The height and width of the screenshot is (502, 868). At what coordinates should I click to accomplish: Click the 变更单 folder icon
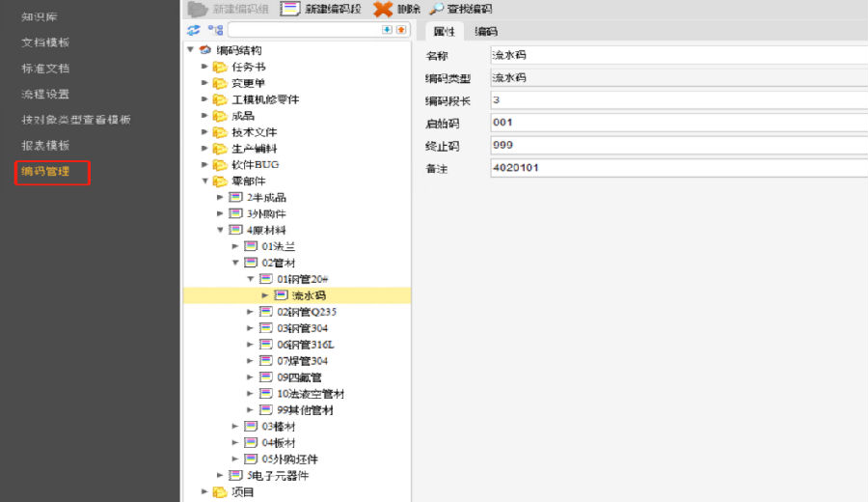220,83
